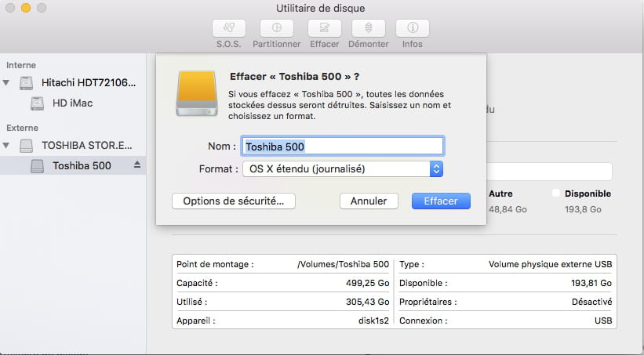The height and width of the screenshot is (355, 644).
Task: Select HD iMac in sidebar
Action: pos(73,103)
